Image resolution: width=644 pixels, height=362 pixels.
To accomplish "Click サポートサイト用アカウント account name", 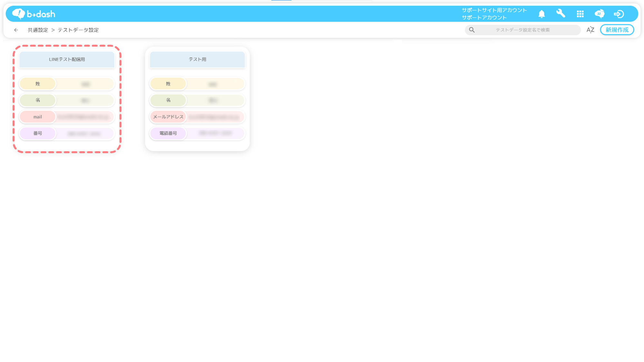I will coord(494,10).
